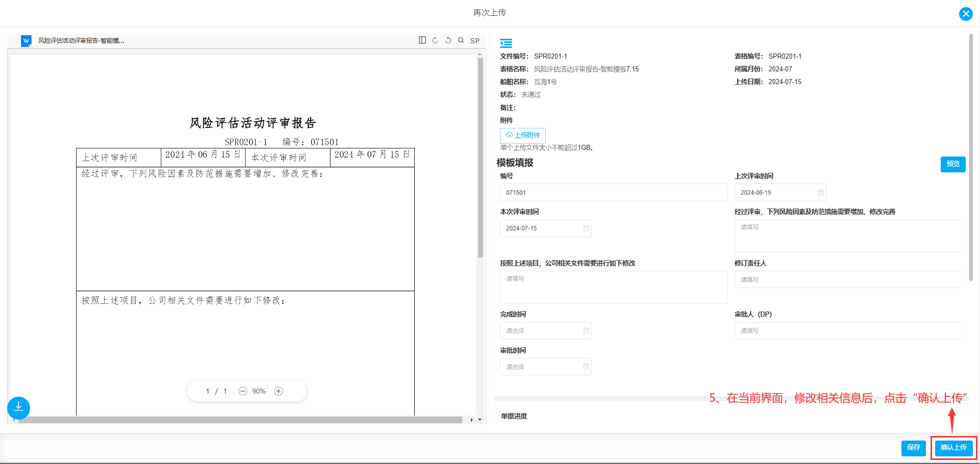Click the 确认上传 button
980x464 pixels.
[x=954, y=448]
